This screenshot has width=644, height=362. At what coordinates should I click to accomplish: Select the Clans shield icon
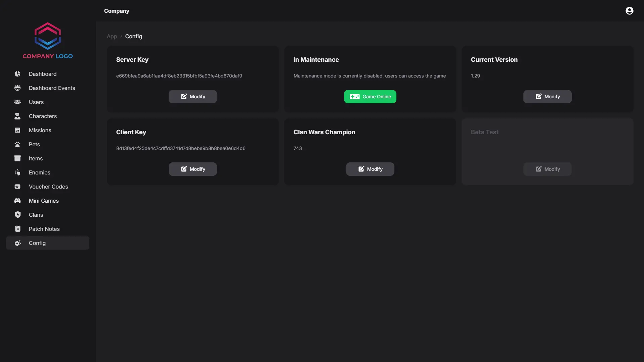point(17,215)
